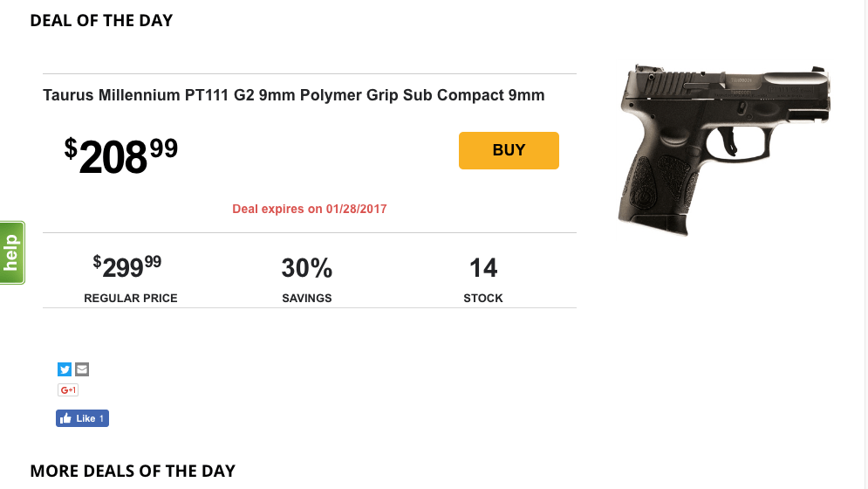The image size is (868, 489).
Task: Click the 30% savings figure
Action: click(x=307, y=268)
